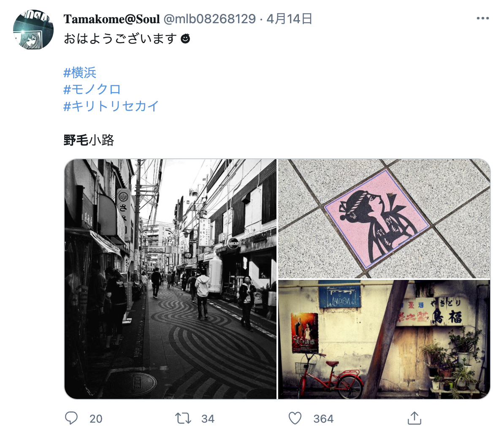Open the @mlb08268129 handle

209,19
